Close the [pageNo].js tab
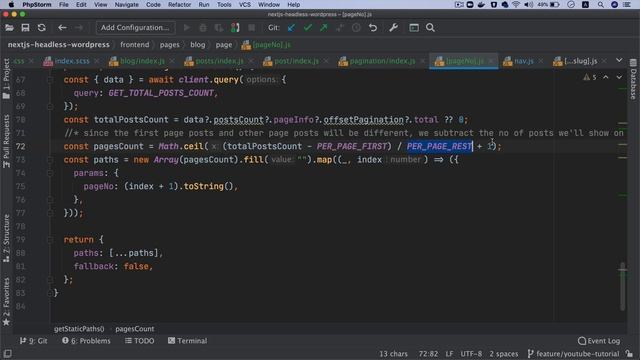 coord(491,61)
